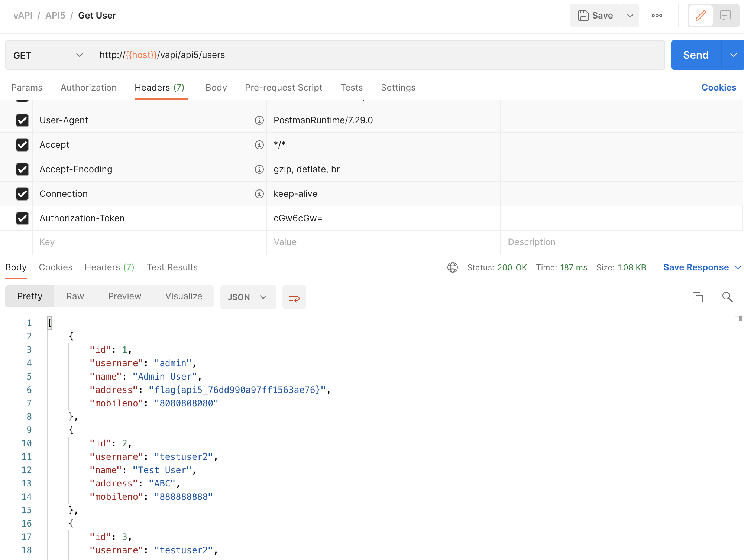Show info for the Connection header

[259, 194]
